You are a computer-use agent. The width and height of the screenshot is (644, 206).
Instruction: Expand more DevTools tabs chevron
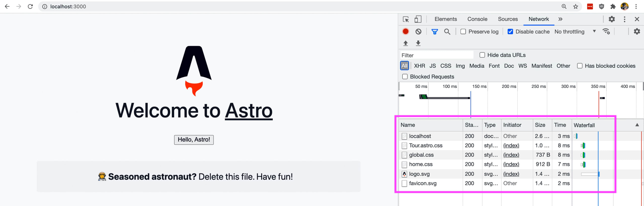[560, 19]
